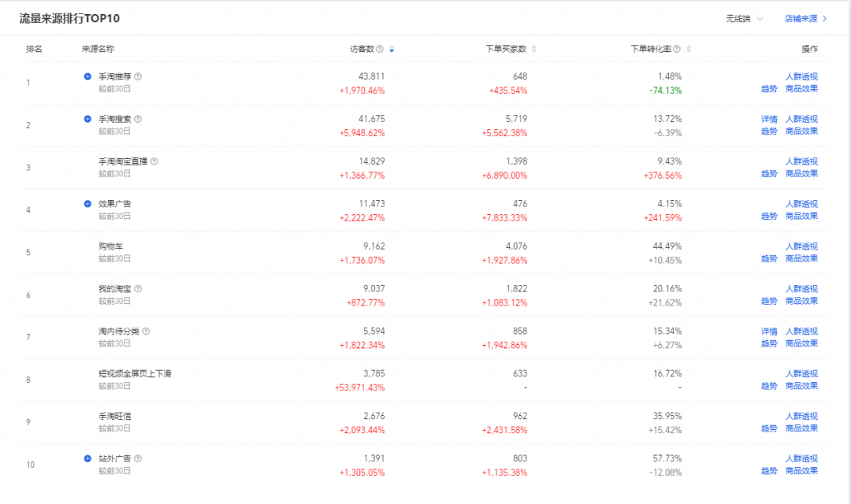851x504 pixels.
Task: Open 商品效果 for 短视频全屏页上下滑 row
Action: 801,386
